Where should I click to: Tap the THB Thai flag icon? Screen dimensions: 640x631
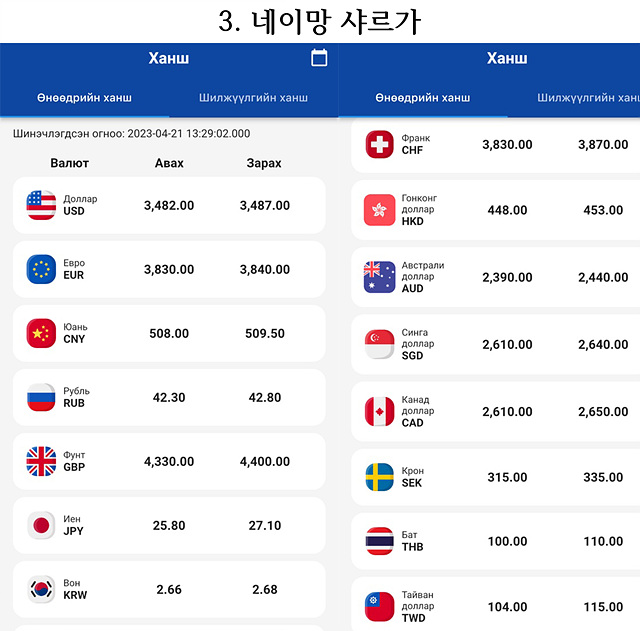coord(380,541)
